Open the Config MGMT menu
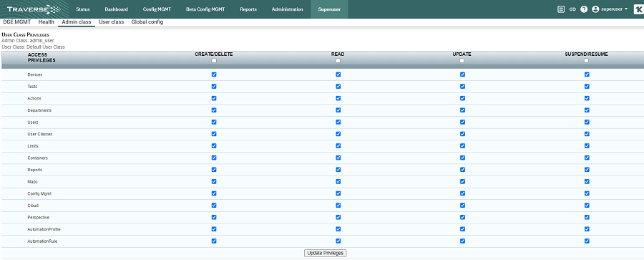This screenshot has height=260, width=644. (157, 9)
